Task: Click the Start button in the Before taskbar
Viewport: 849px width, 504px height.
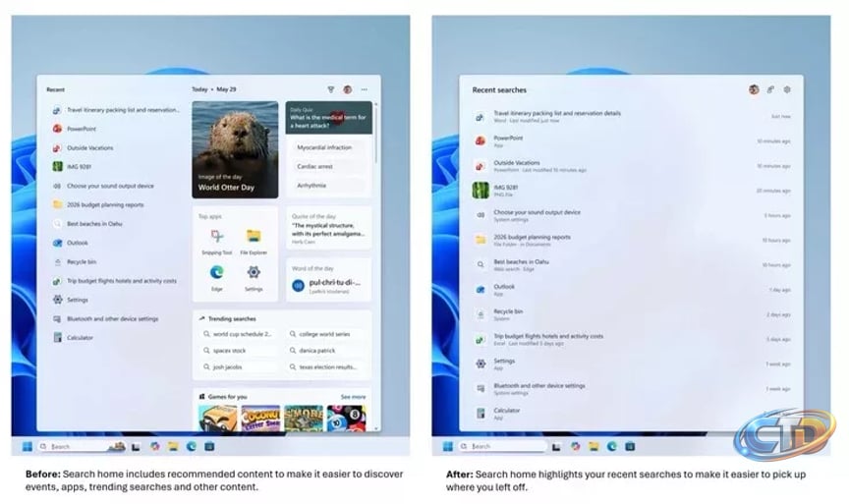Action: [x=28, y=447]
